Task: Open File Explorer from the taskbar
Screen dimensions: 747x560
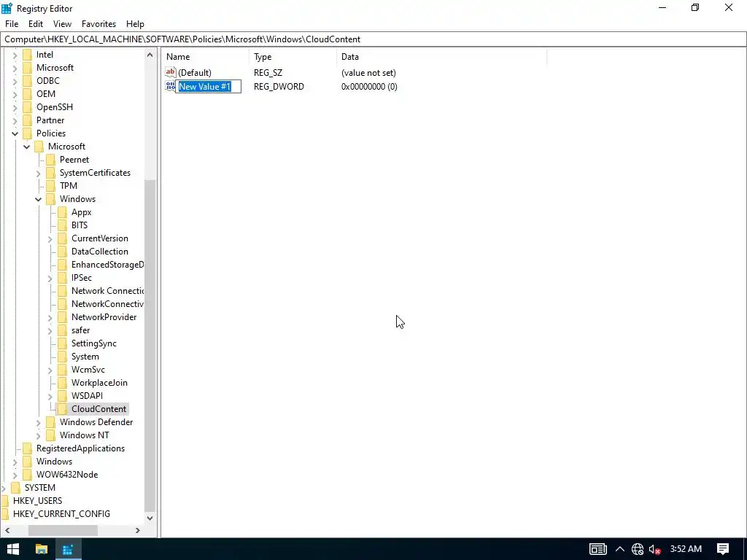Action: (x=42, y=549)
